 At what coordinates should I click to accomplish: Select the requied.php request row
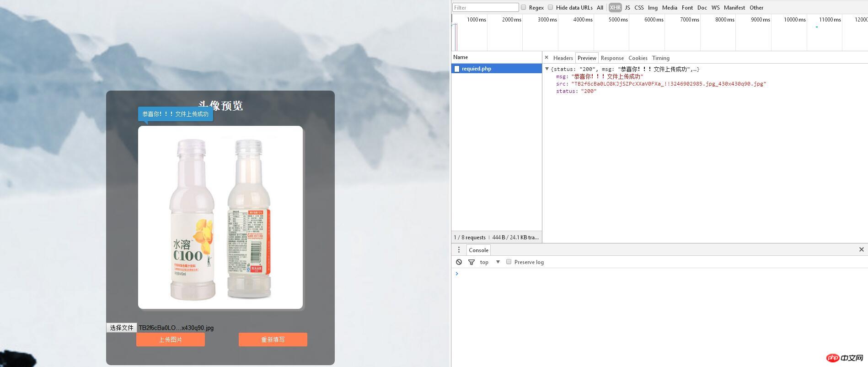click(x=497, y=69)
